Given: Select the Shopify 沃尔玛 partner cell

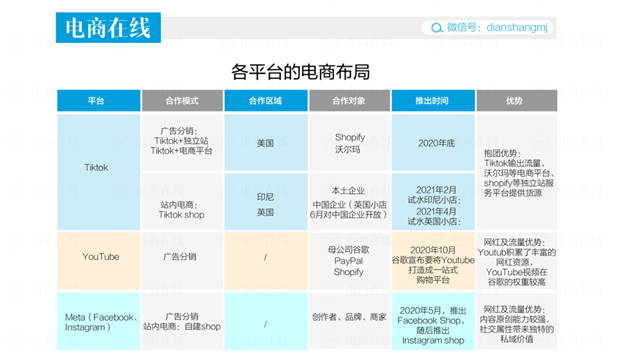Looking at the screenshot, I should tap(350, 143).
